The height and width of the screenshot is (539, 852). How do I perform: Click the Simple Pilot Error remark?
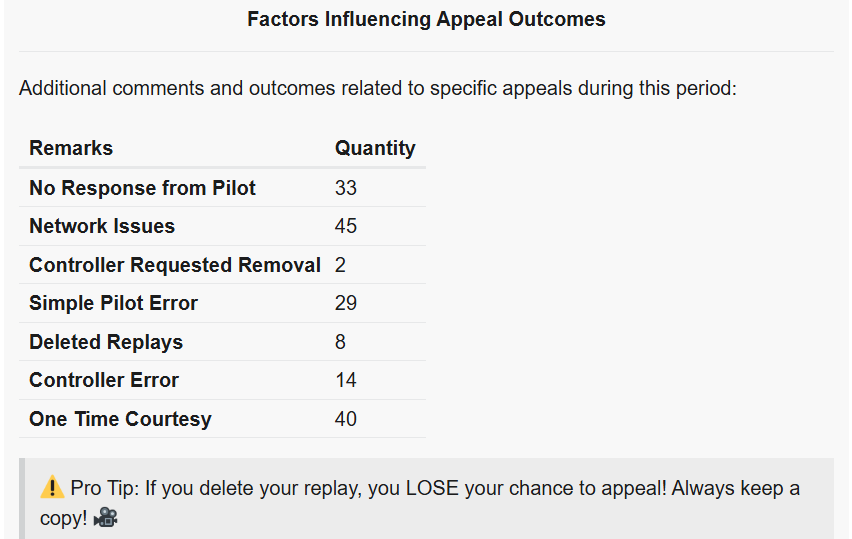tap(113, 303)
